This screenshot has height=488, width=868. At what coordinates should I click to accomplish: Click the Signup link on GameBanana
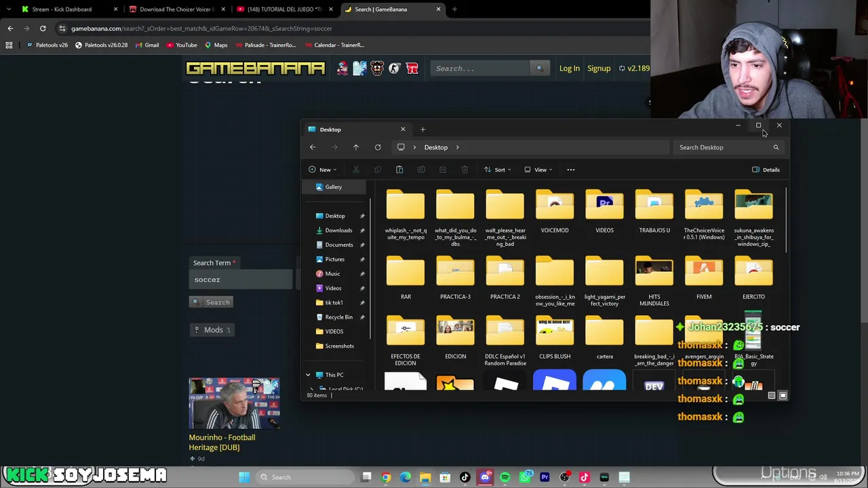tap(599, 68)
